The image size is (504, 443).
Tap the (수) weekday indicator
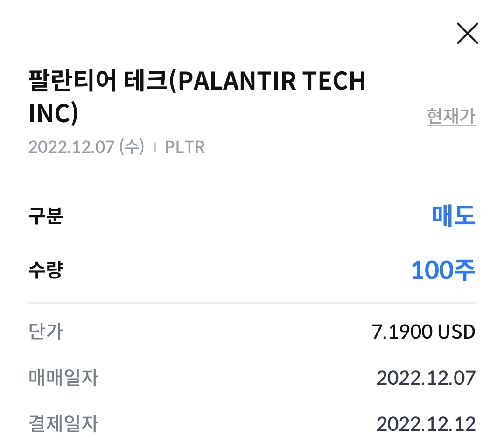click(x=132, y=147)
